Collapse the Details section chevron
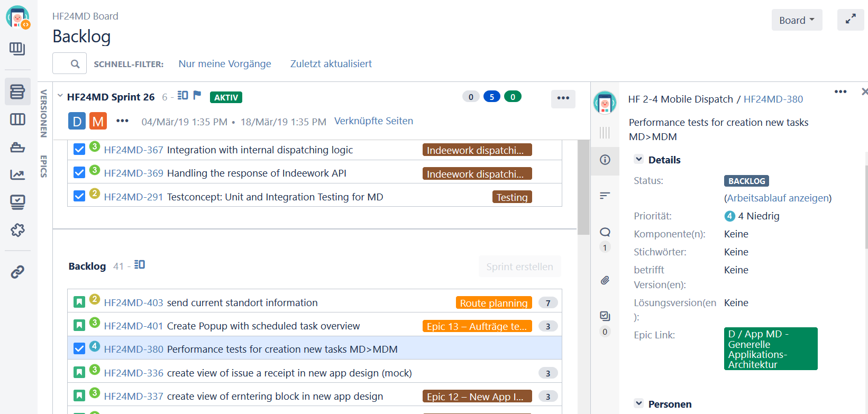Image resolution: width=868 pixels, height=414 pixels. pos(639,159)
